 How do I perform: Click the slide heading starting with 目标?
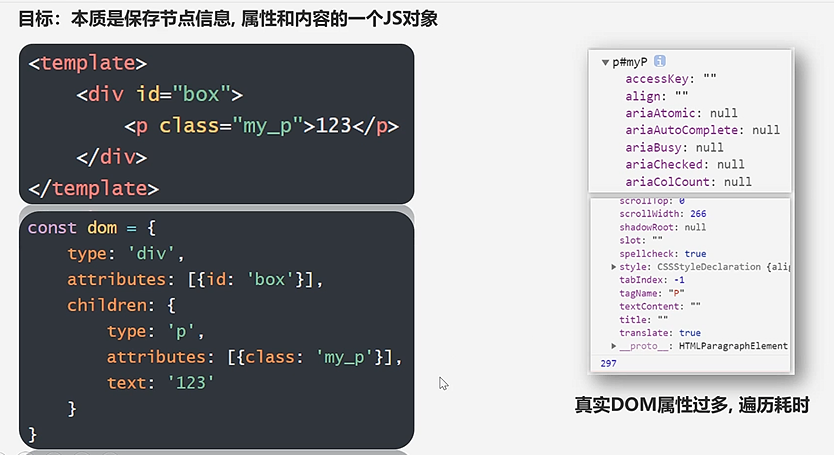(228, 19)
